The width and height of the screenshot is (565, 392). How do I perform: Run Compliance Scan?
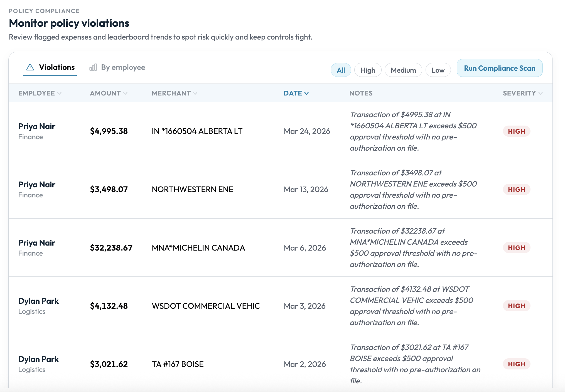500,68
